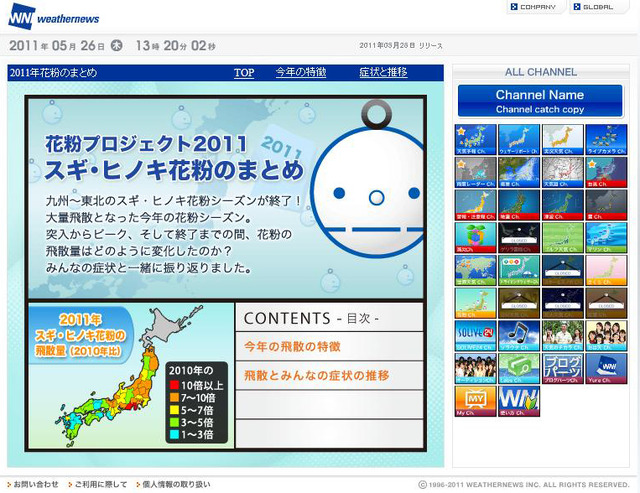Open contents link 飛散とみんなの症状の推移

click(317, 375)
